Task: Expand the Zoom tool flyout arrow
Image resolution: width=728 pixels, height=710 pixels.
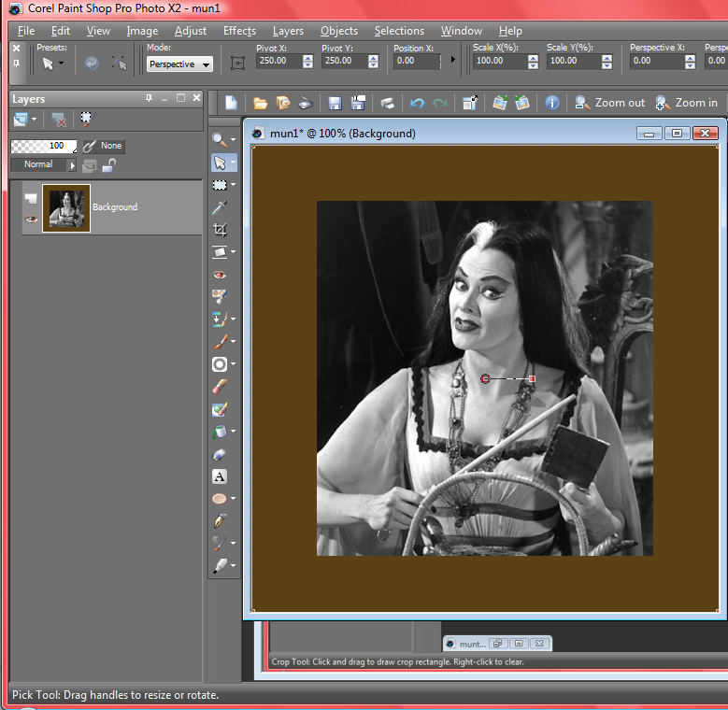Action: 233,139
